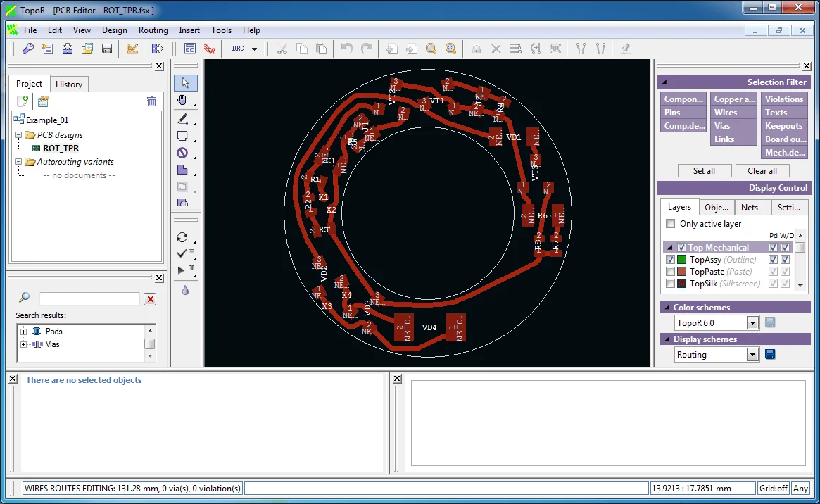Click the padlock lock icon in toolbar

(476, 49)
